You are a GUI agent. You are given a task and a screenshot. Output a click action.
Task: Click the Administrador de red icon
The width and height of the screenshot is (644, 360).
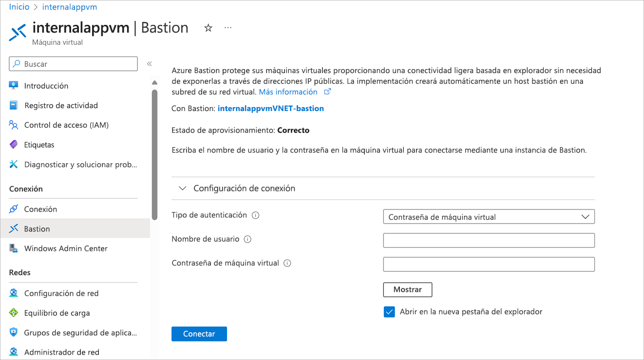coord(14,352)
